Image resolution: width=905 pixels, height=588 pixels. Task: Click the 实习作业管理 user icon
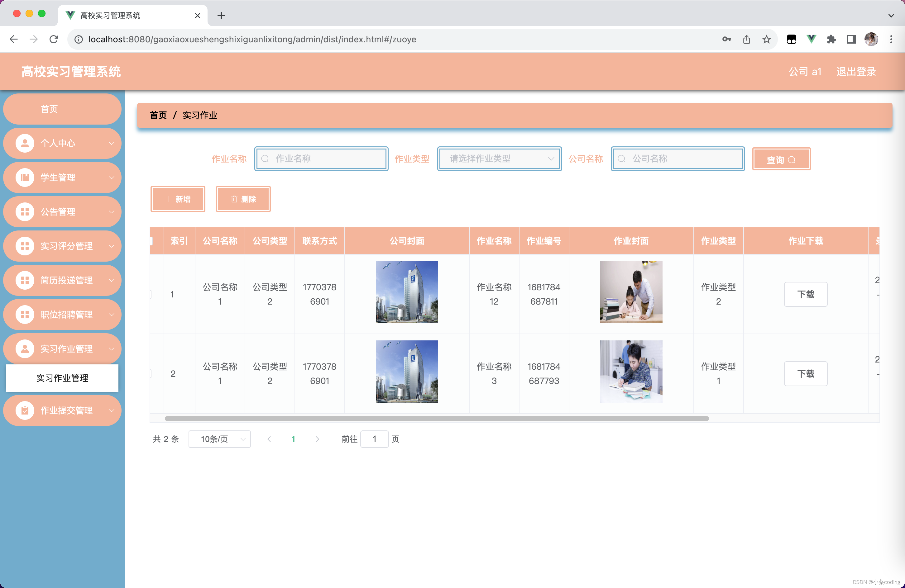click(x=25, y=349)
